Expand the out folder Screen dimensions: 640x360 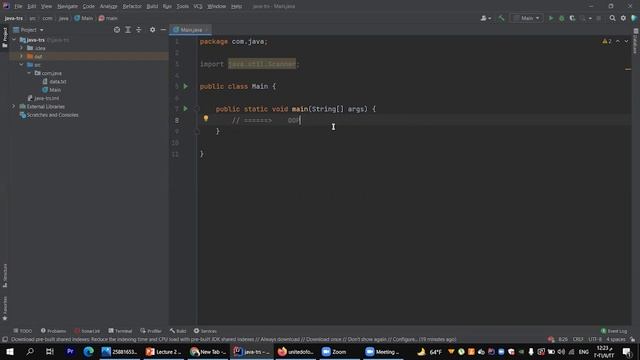22,56
